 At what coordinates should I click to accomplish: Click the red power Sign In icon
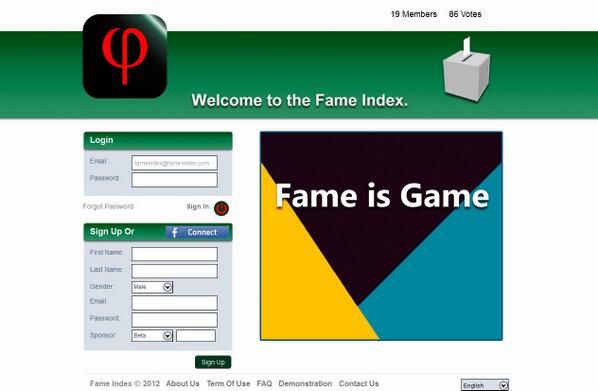point(221,208)
